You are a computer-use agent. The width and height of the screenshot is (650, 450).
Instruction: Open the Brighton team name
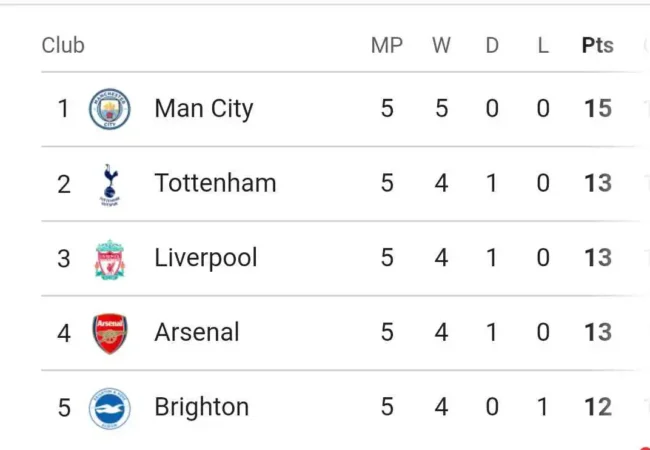tap(202, 407)
